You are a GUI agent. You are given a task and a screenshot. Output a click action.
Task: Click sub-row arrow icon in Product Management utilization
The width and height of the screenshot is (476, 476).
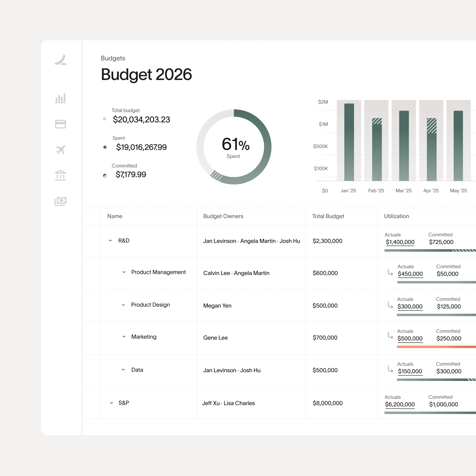[390, 272]
